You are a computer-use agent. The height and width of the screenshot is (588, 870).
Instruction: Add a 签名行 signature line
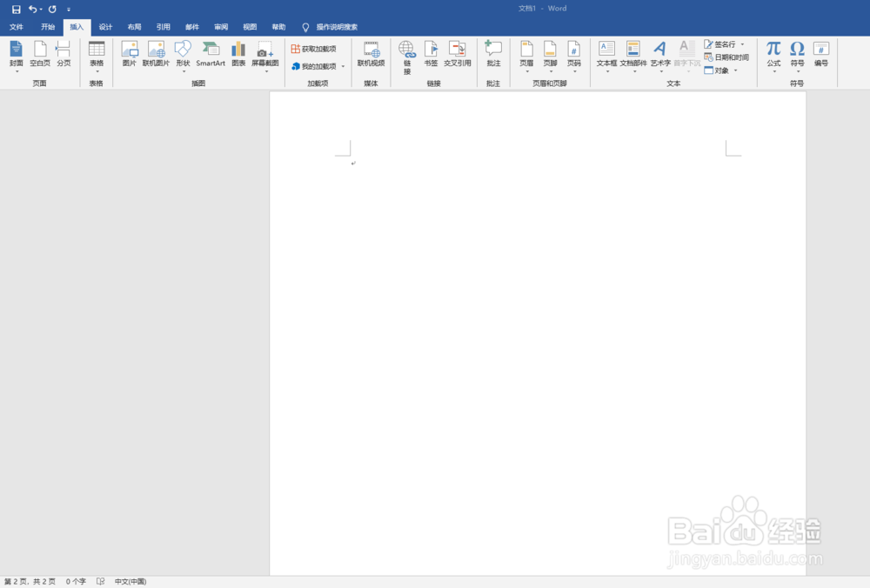(x=719, y=43)
